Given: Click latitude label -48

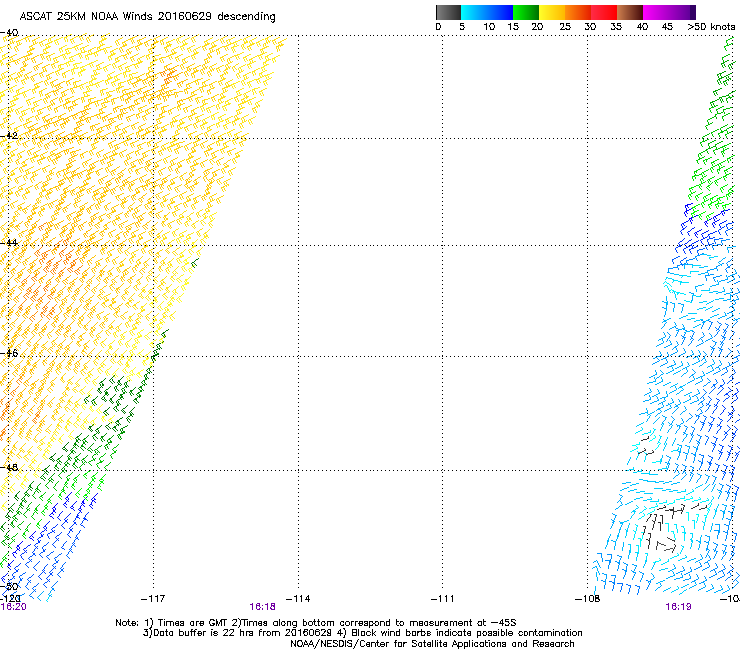Looking at the screenshot, I should pos(9,467).
